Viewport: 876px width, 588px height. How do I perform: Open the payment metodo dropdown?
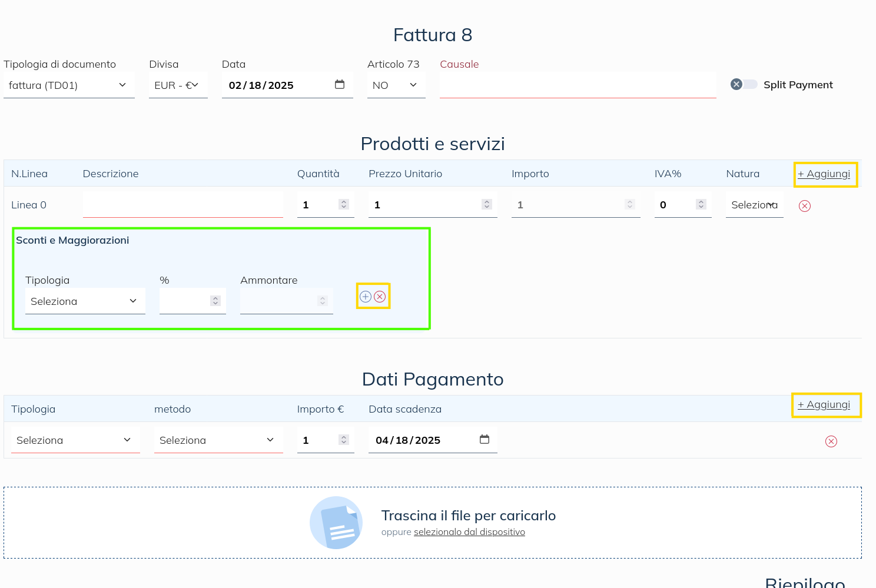(218, 440)
